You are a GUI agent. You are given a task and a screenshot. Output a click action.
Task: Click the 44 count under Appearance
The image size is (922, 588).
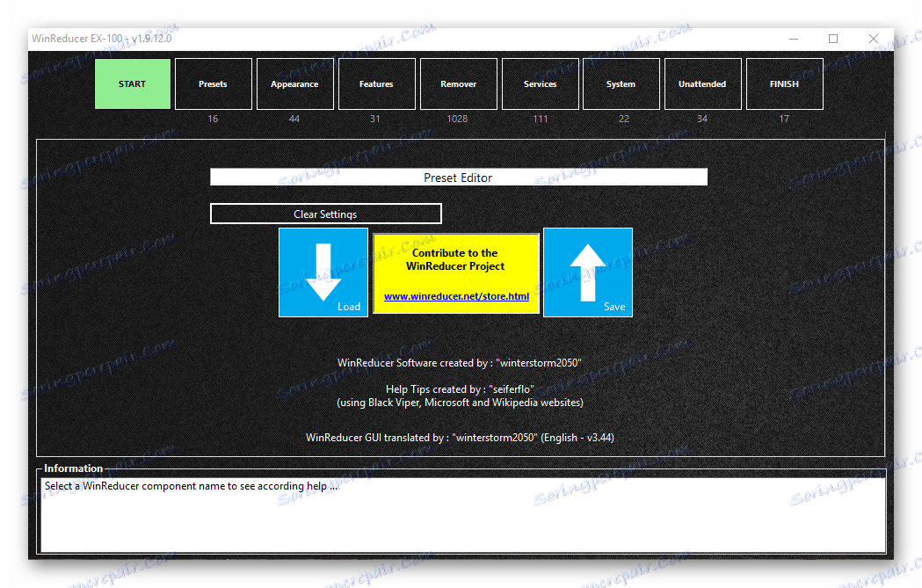294,119
